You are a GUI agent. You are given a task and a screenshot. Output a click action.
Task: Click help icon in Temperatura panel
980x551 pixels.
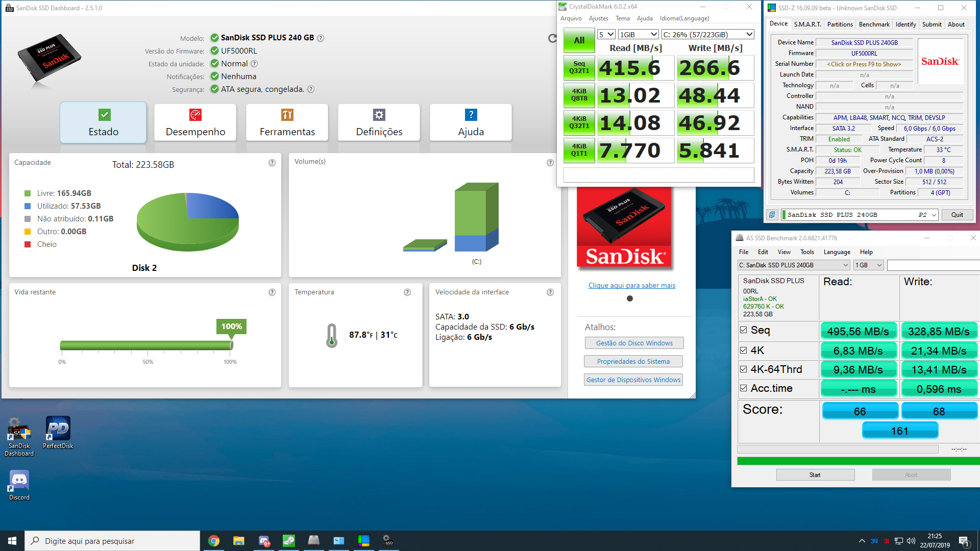coord(407,292)
